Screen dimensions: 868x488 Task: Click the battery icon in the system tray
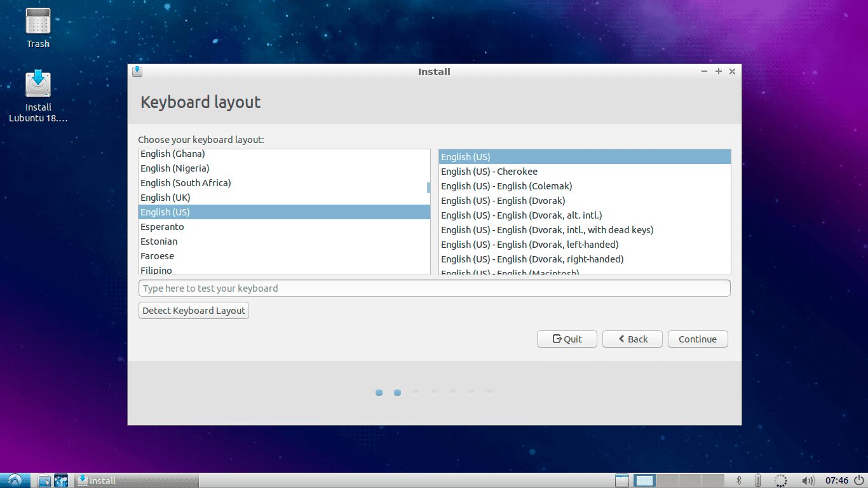757,480
